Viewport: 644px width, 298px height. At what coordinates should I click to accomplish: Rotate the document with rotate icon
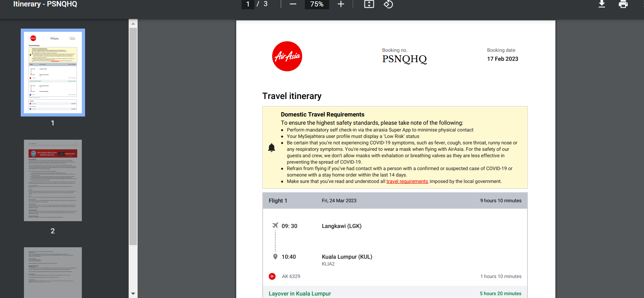pyautogui.click(x=388, y=4)
